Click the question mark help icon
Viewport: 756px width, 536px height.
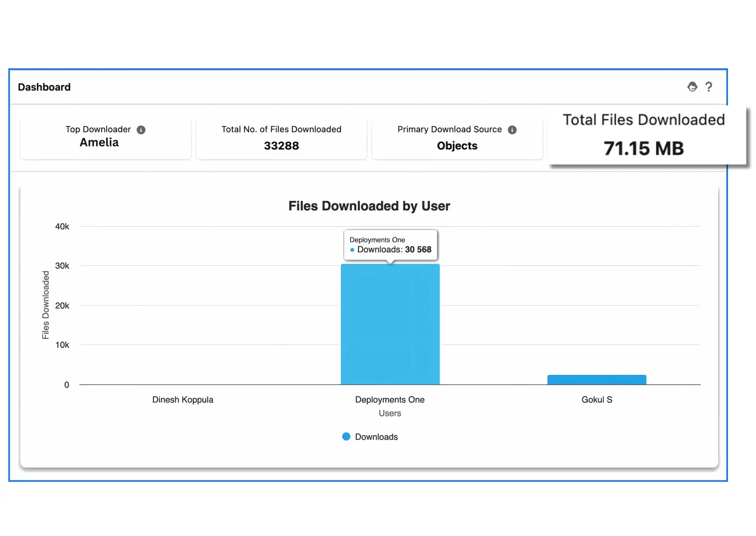(709, 87)
